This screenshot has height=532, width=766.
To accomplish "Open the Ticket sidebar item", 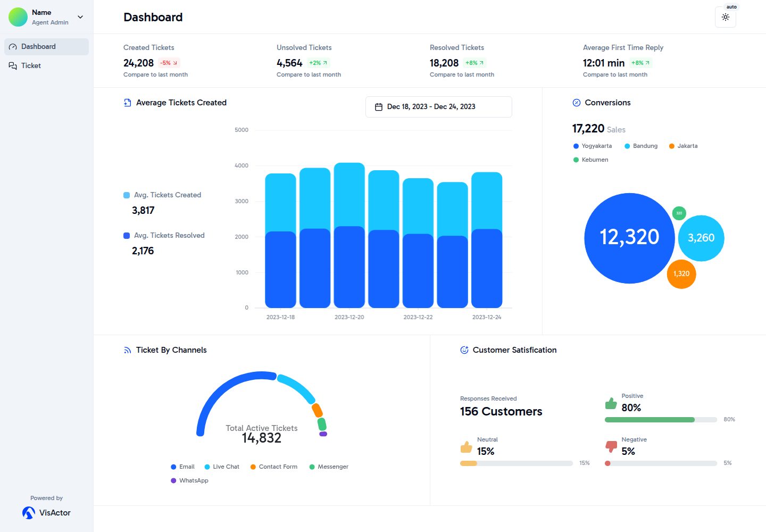I will point(46,66).
